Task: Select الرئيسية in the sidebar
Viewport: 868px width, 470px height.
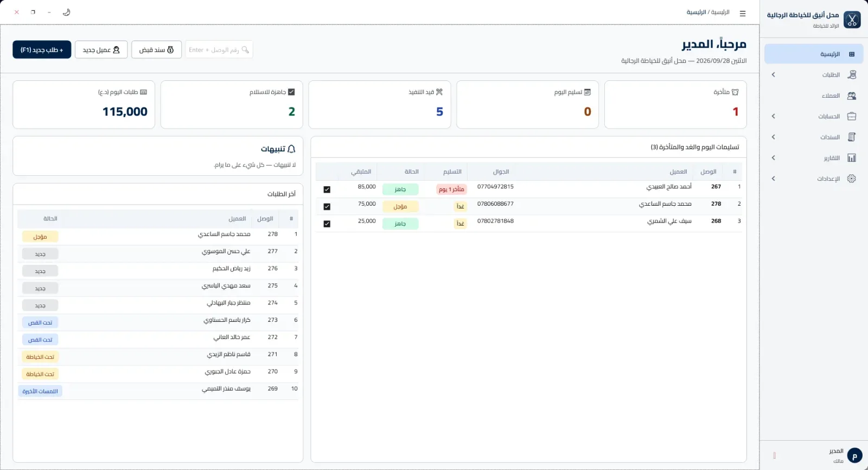Action: [x=814, y=54]
